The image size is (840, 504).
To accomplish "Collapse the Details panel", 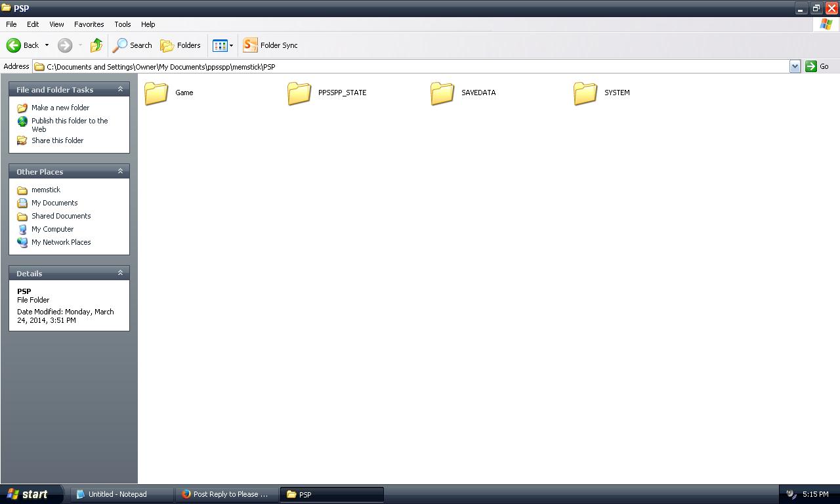I will 120,273.
